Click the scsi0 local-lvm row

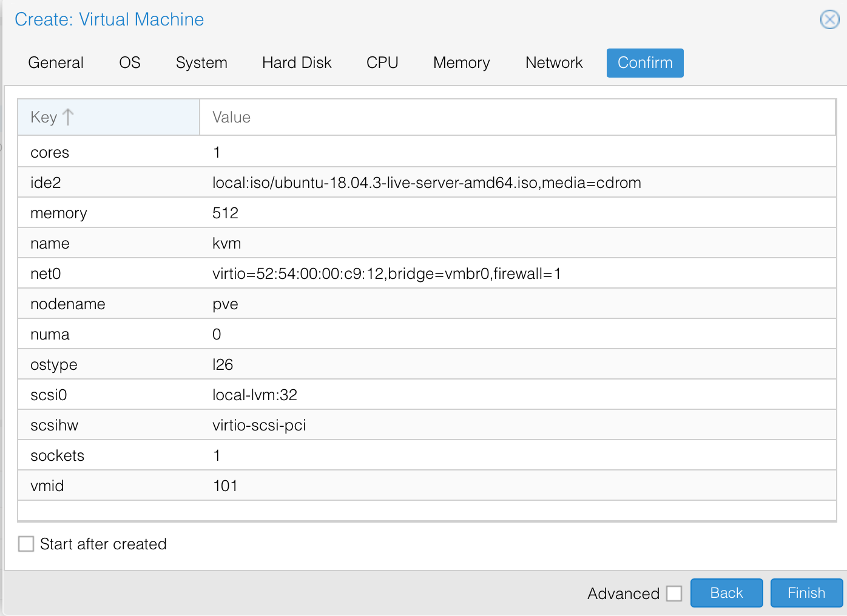pyautogui.click(x=255, y=395)
